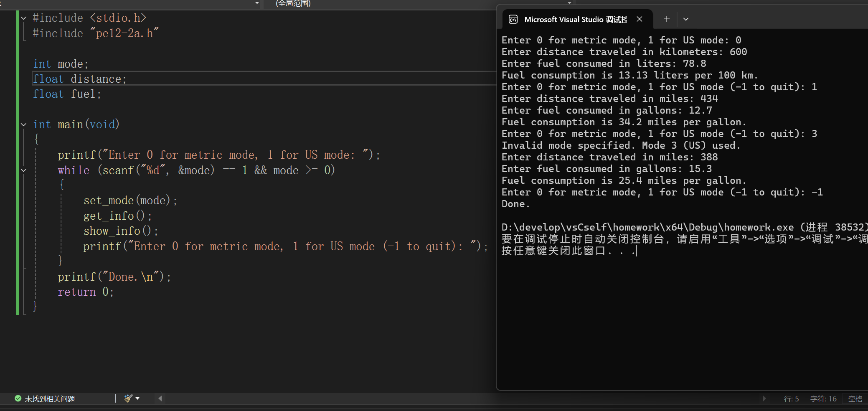Click the set_mode(mode); call
Screen dimensions: 868x411
pyautogui.click(x=130, y=200)
